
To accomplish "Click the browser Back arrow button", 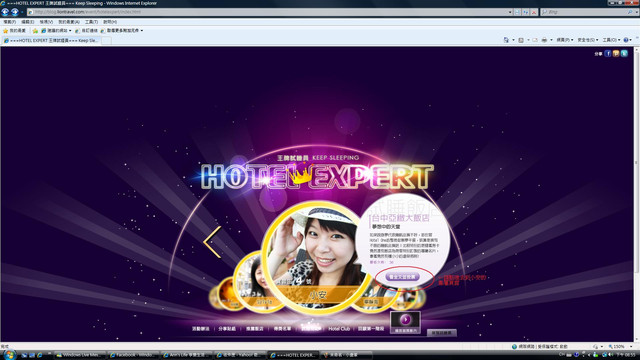I will pyautogui.click(x=5, y=12).
